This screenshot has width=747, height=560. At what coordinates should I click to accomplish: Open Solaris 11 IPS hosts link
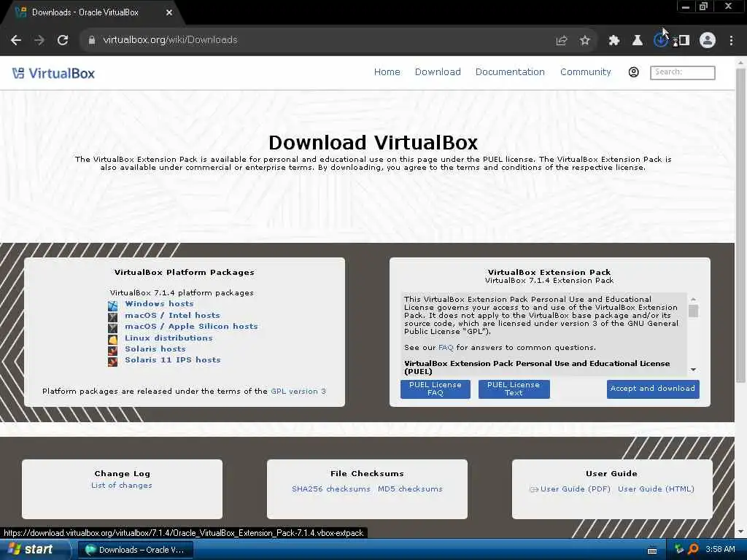pos(172,359)
